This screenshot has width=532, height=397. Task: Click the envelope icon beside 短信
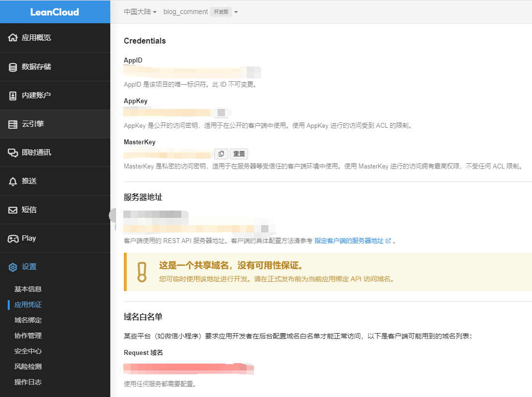[x=13, y=210]
